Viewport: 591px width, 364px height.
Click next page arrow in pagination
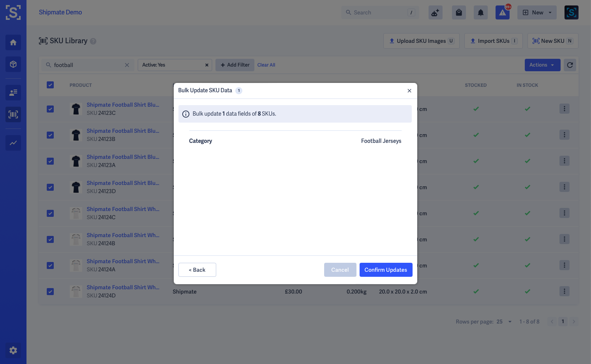[573, 322]
